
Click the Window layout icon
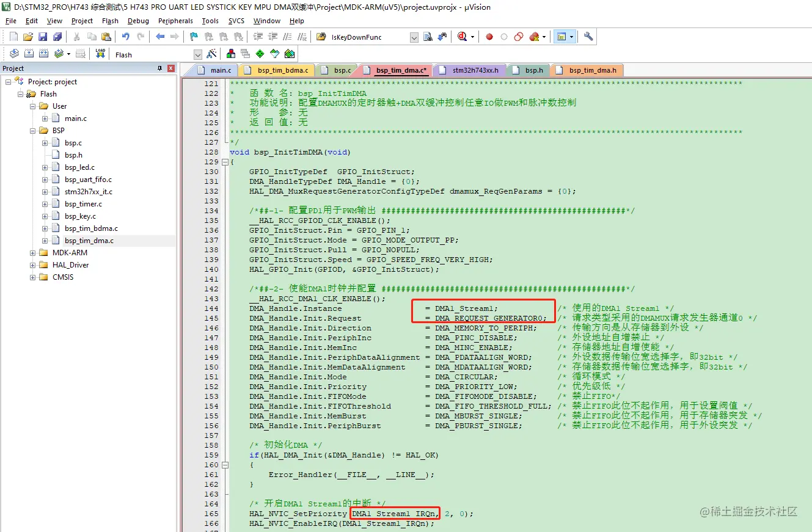click(x=561, y=37)
